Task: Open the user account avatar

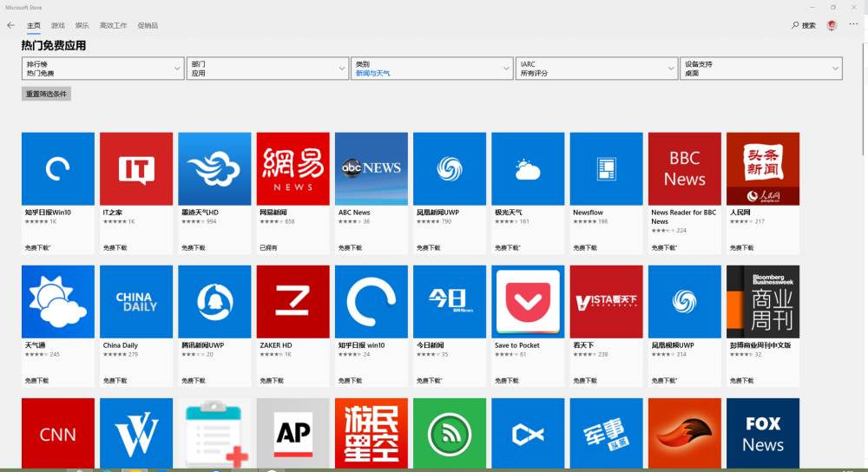Action: (832, 25)
